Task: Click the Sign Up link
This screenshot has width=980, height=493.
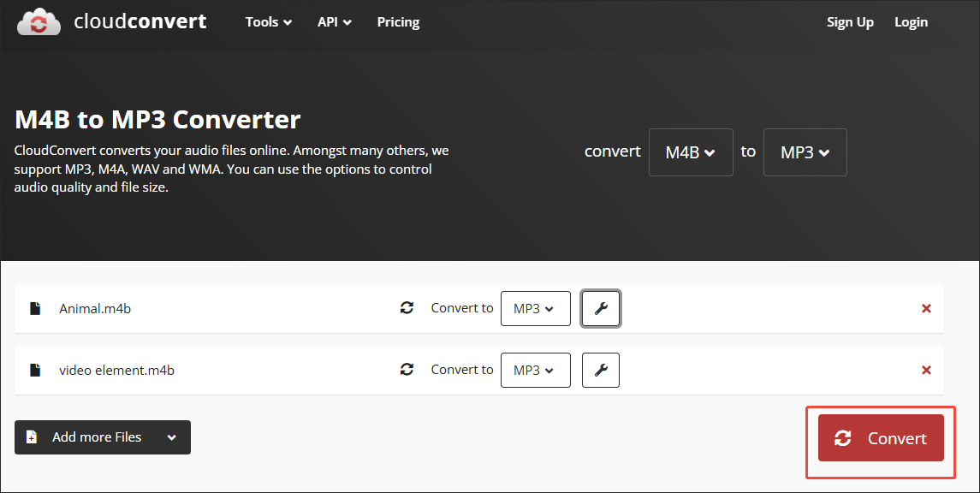Action: pyautogui.click(x=850, y=21)
